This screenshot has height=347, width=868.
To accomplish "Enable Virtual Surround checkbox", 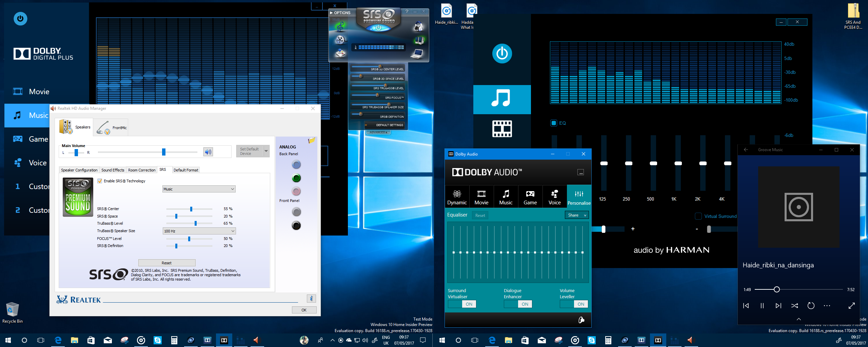I will pos(698,216).
